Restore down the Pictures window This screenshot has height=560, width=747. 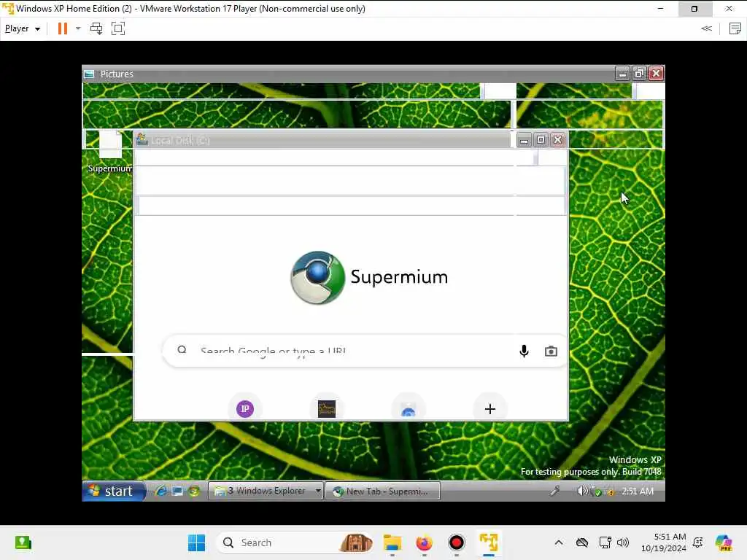click(639, 74)
